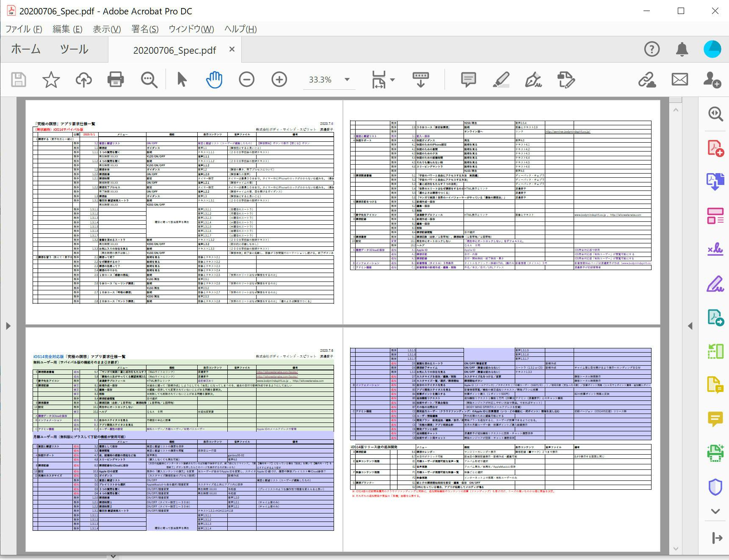This screenshot has width=729, height=560.
Task: Click the Selection arrow tool
Action: coord(182,80)
